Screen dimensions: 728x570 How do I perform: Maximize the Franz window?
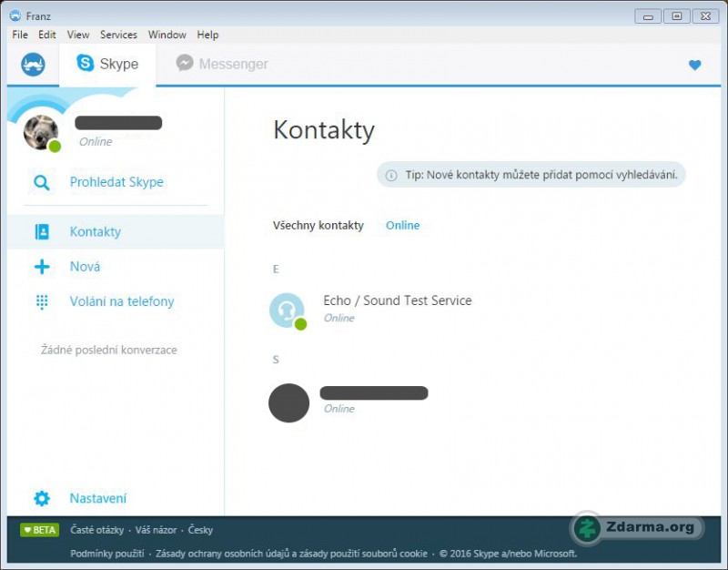point(677,16)
